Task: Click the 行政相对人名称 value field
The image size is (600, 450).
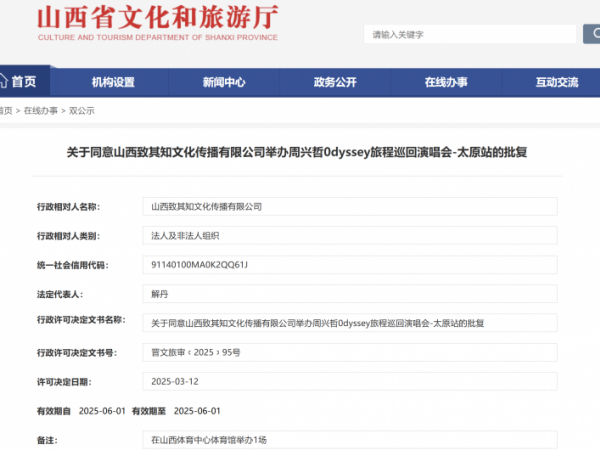Action: tap(350, 206)
